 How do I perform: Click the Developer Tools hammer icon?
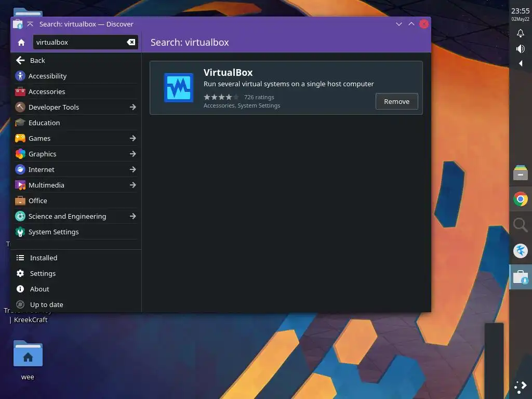[x=20, y=107]
